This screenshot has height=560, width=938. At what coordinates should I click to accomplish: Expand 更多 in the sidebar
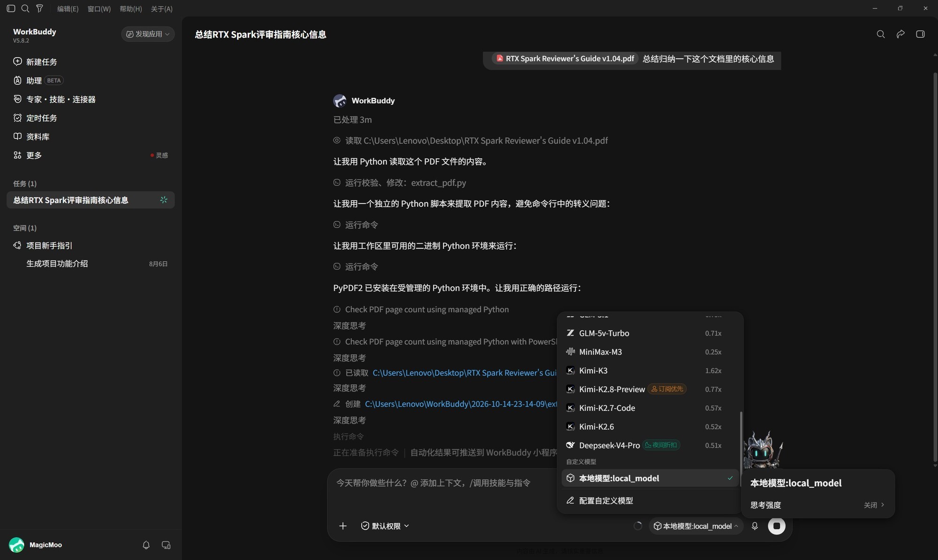28,155
